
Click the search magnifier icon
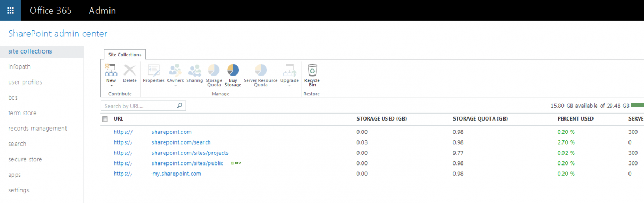click(x=180, y=106)
